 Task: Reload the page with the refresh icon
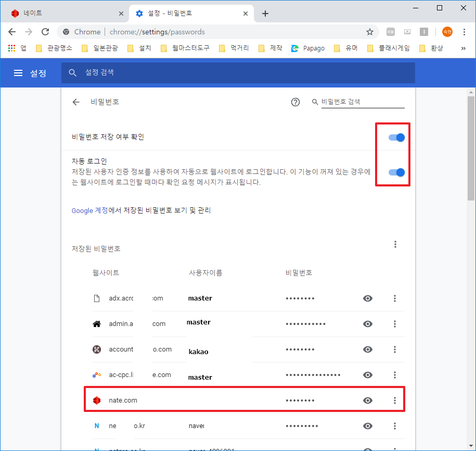click(45, 32)
